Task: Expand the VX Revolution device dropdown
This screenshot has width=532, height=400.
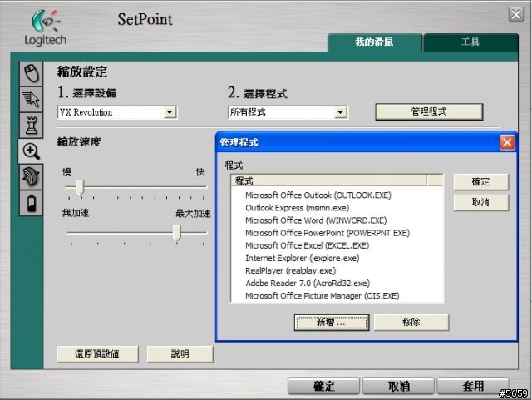Action: 169,112
